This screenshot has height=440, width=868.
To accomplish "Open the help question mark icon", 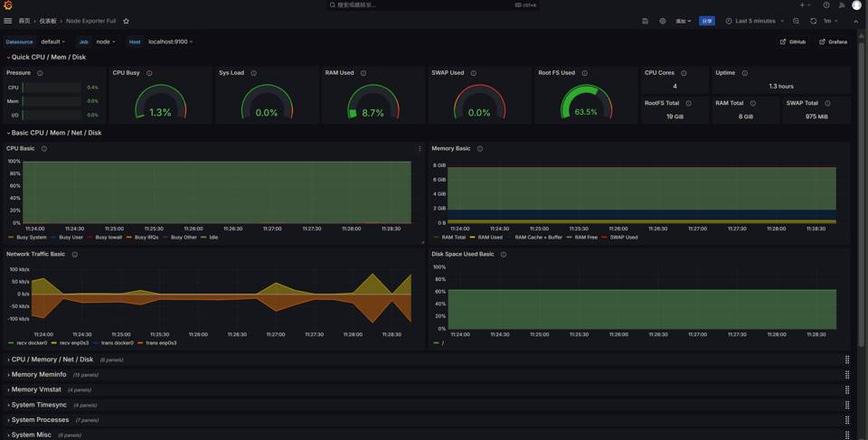I will (826, 5).
